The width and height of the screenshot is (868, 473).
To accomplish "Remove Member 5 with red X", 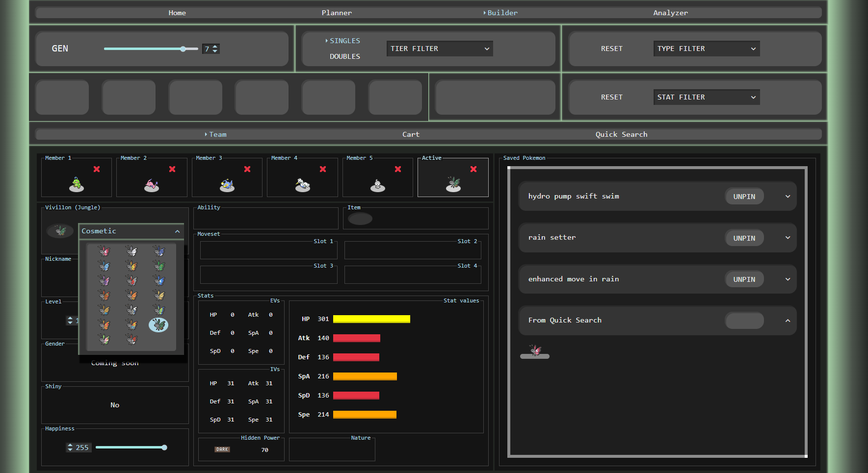I will click(x=398, y=169).
